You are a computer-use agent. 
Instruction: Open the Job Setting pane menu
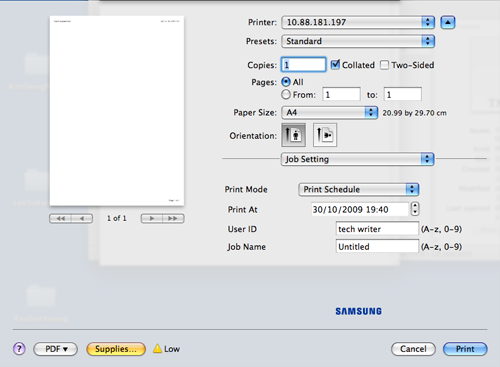pos(358,159)
